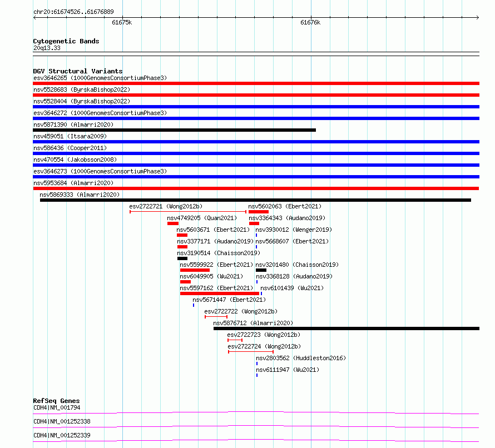Click the esv3646265 variant label
This screenshot has height=448, width=495.
tap(100, 78)
